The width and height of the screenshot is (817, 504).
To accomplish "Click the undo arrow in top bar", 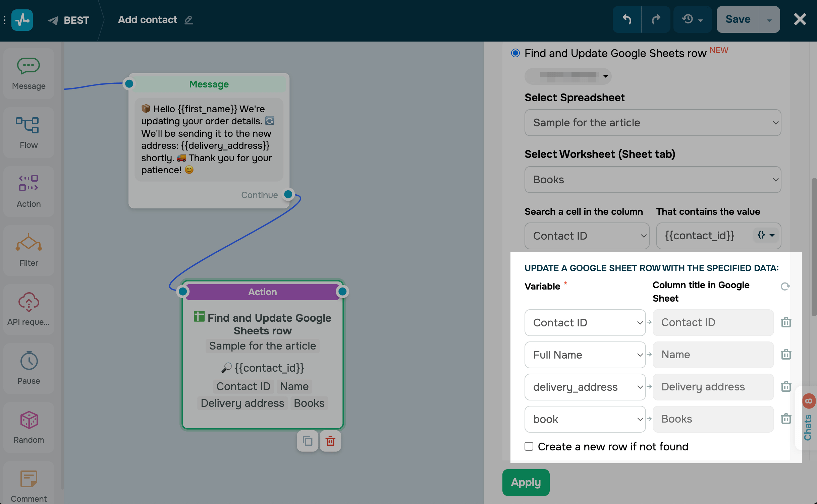I will pos(627,19).
